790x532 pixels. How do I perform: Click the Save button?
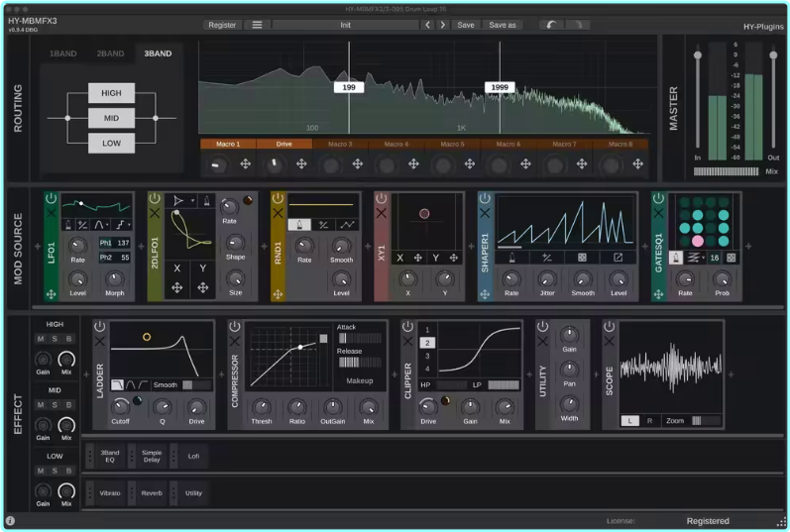[466, 25]
